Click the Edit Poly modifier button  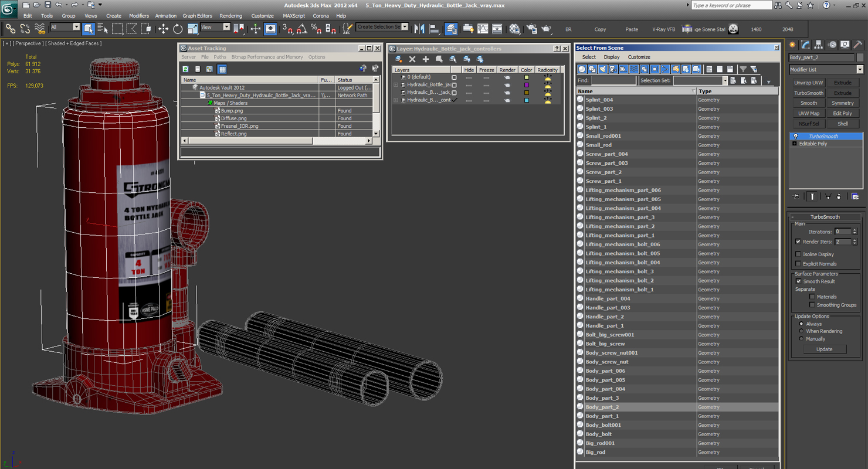coord(843,114)
